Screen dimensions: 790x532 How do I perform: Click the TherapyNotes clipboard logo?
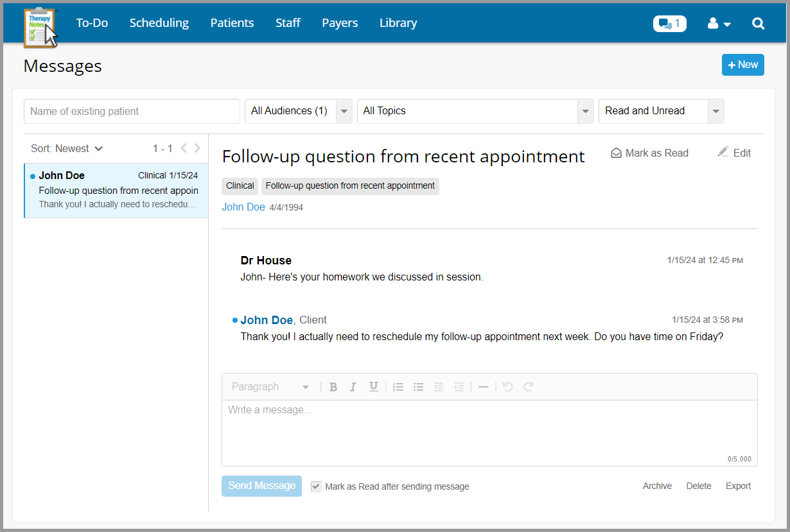pyautogui.click(x=40, y=27)
